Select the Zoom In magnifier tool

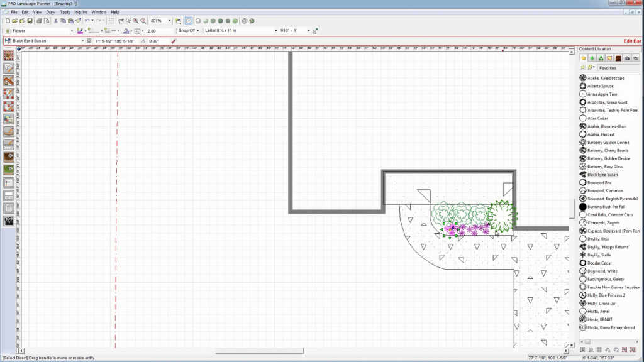(136, 19)
